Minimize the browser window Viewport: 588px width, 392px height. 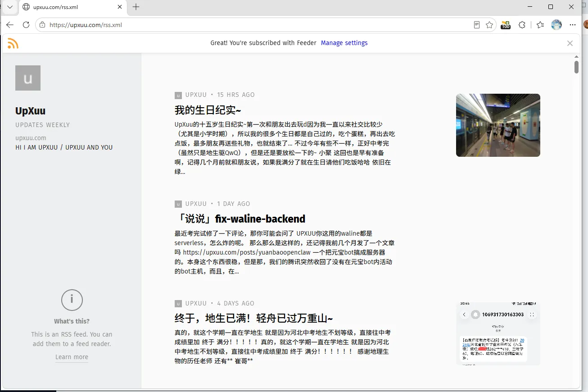click(530, 7)
